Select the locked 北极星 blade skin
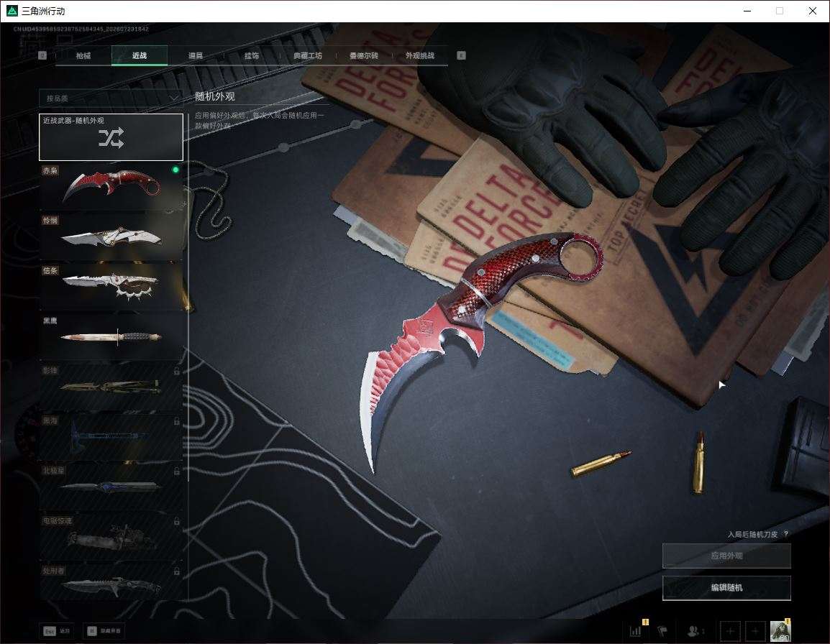This screenshot has width=830, height=644. (111, 487)
